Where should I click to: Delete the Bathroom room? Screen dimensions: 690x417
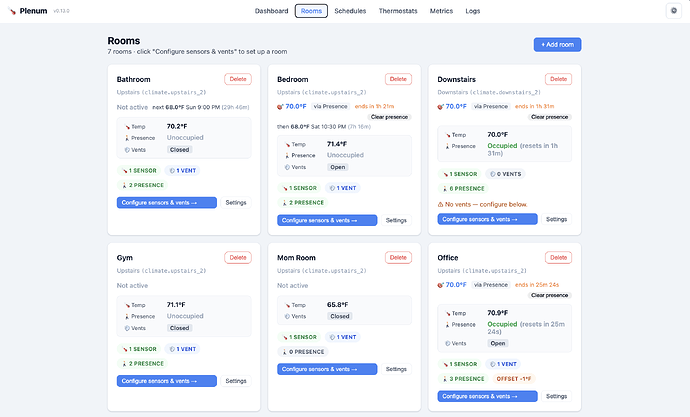(x=238, y=79)
